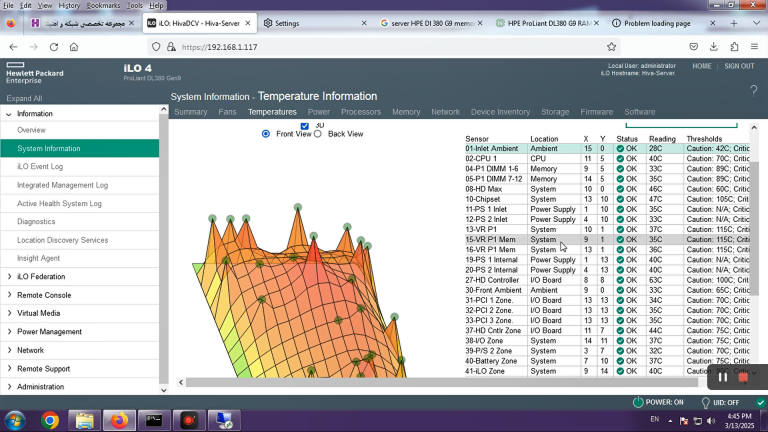This screenshot has height=432, width=768.
Task: Select the Back View radio button
Action: click(x=317, y=134)
